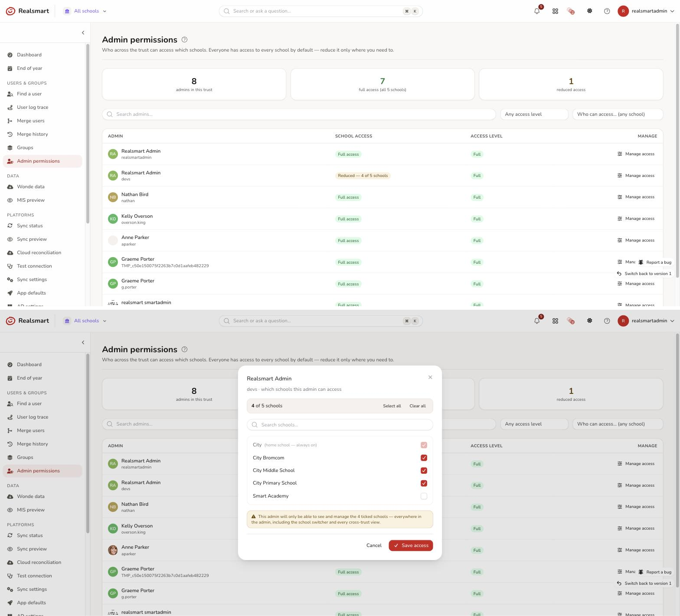Open realsmartadmin user menu on dimmed page
Viewport: 680px width, 616px height.
click(646, 321)
